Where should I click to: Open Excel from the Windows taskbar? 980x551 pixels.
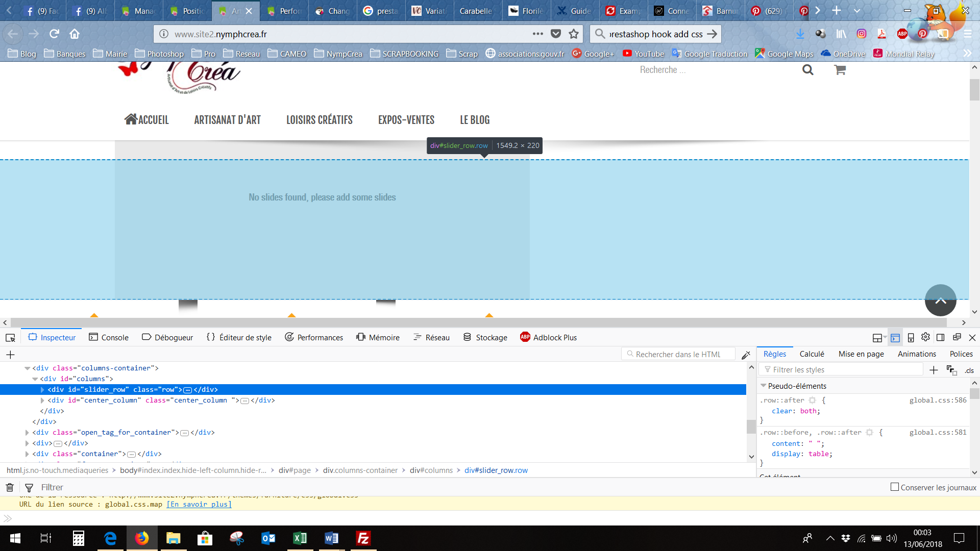point(300,538)
